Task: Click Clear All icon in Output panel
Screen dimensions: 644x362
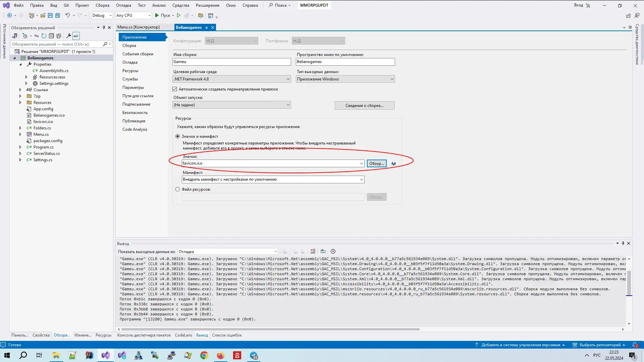Action: pyautogui.click(x=313, y=251)
